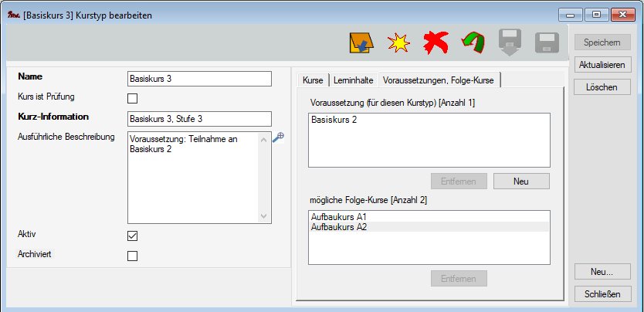644x312 pixels.
Task: Click the yellow starburst new-record icon
Action: [398, 43]
